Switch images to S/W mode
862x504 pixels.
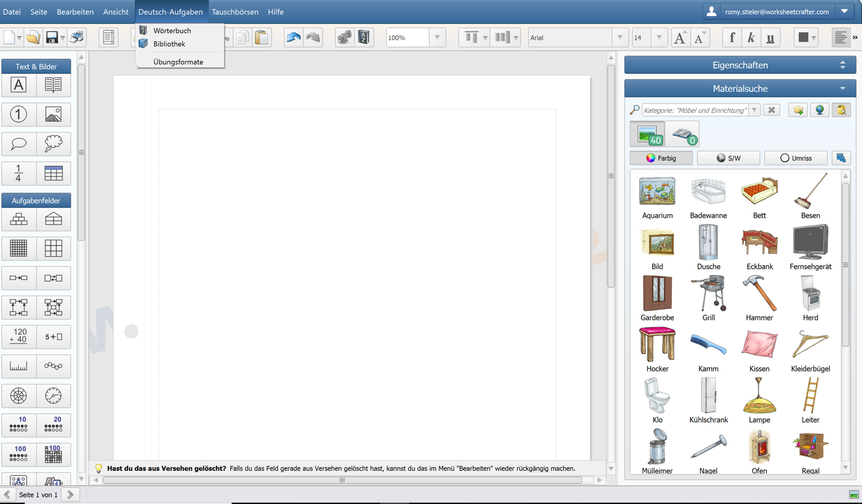click(x=728, y=158)
